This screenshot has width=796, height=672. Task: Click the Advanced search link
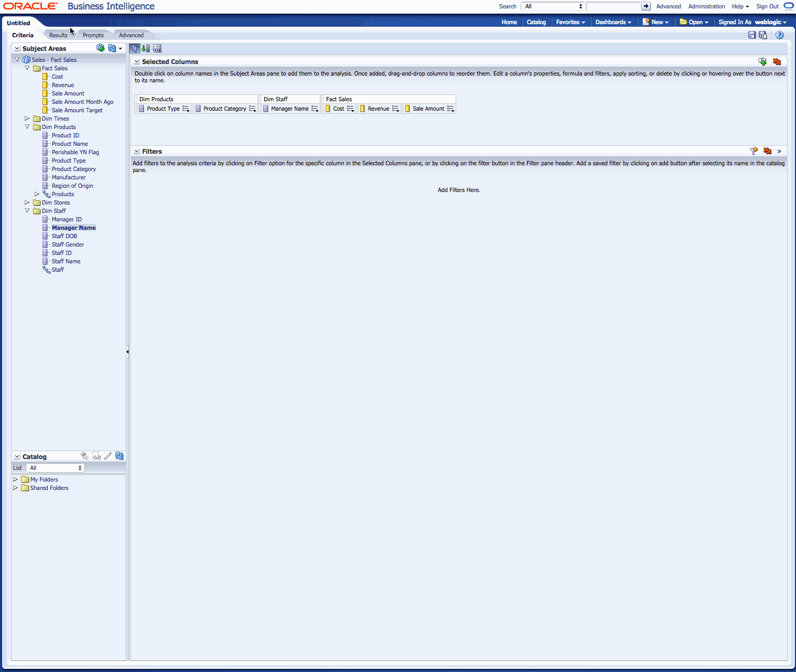669,6
